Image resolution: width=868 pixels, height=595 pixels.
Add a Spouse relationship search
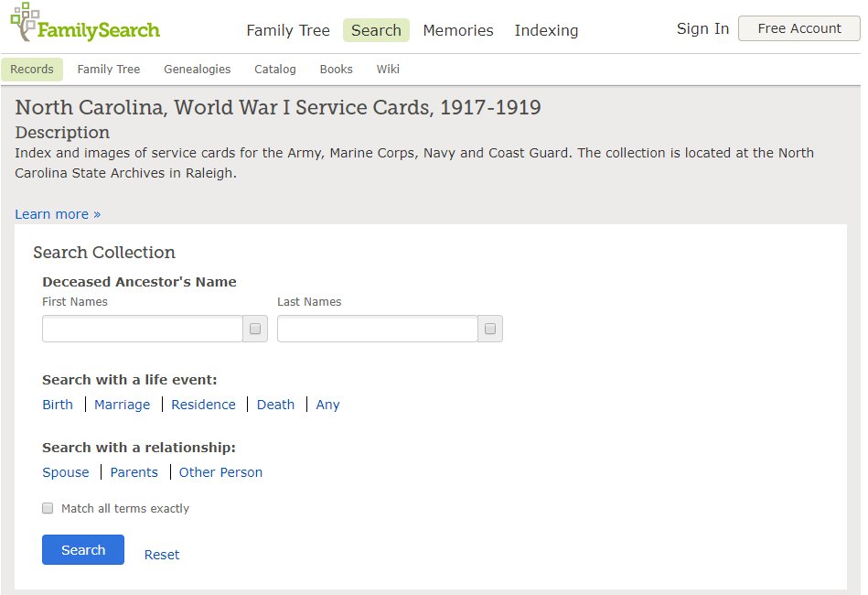tap(66, 472)
